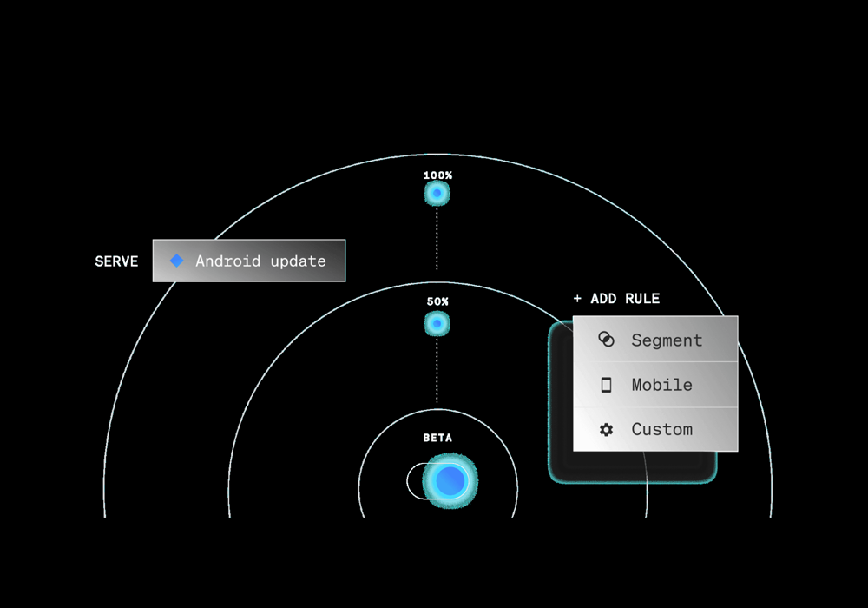Choose Custom from the Add Rule menu
The image size is (868, 608).
point(661,429)
